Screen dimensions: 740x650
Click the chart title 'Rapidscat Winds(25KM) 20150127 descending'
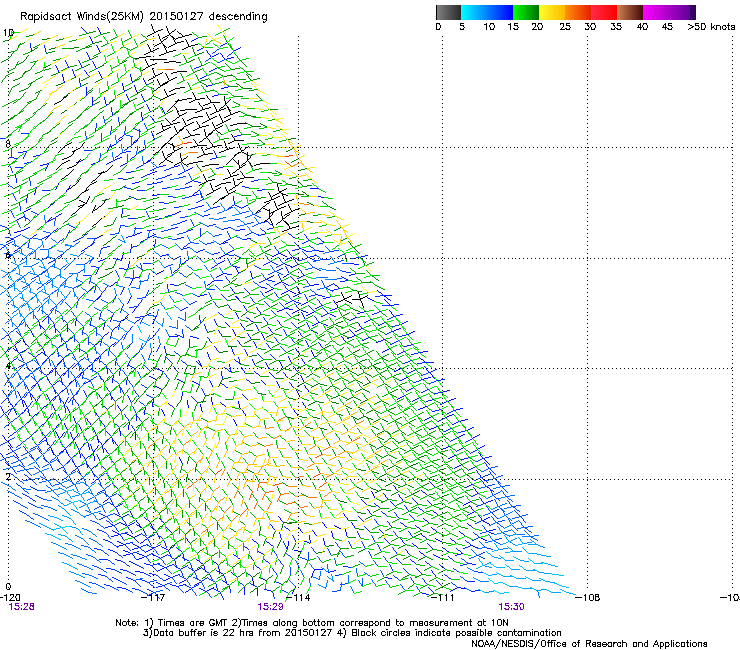tap(143, 17)
